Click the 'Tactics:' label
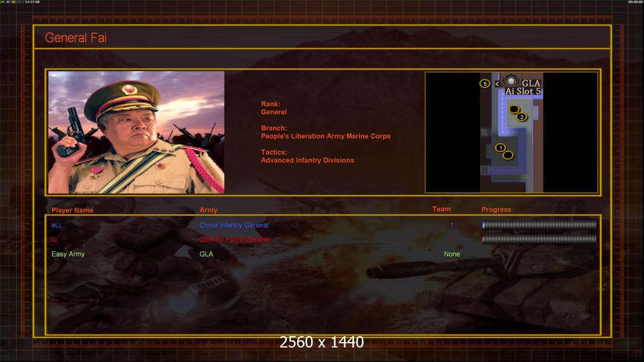Image resolution: width=644 pixels, height=362 pixels. tap(274, 152)
